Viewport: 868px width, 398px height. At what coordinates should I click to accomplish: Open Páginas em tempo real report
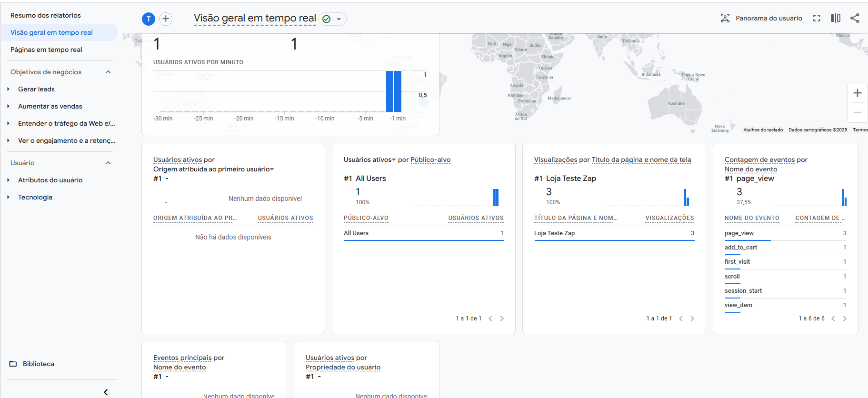tap(46, 50)
